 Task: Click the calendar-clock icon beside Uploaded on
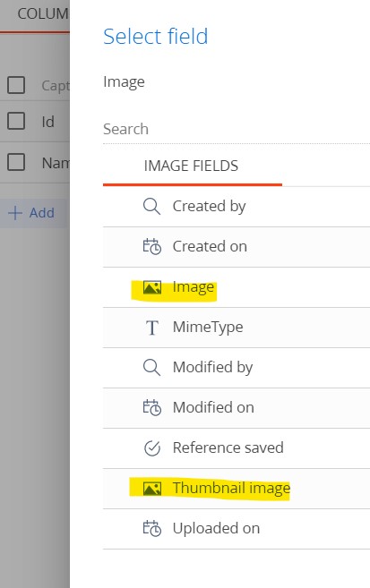[x=151, y=528]
